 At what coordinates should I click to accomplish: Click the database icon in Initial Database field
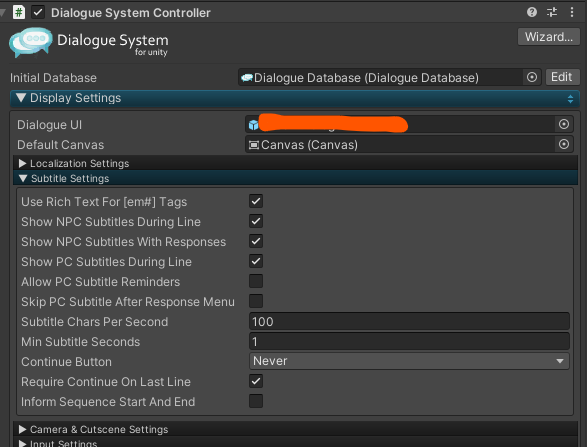247,77
